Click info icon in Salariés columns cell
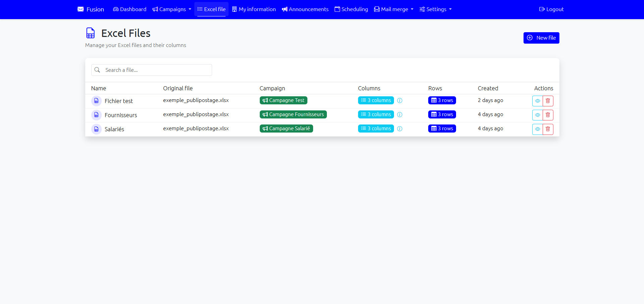The height and width of the screenshot is (304, 644). click(x=400, y=129)
